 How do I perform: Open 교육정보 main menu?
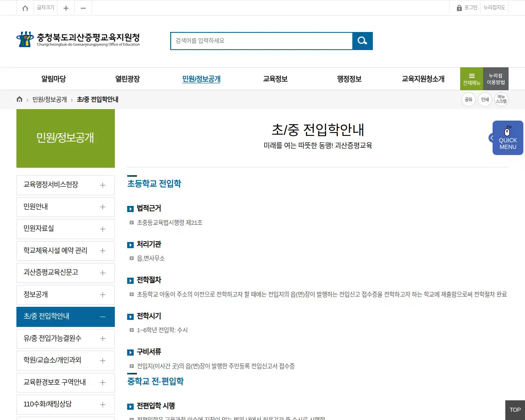pos(275,79)
